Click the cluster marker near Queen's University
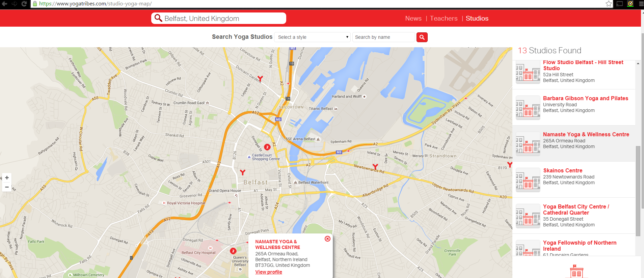 point(233,251)
